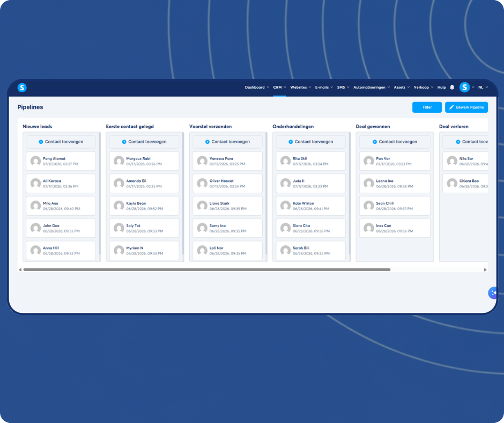The image size is (504, 423).
Task: Click avatar of Kate Wiston
Action: (285, 206)
